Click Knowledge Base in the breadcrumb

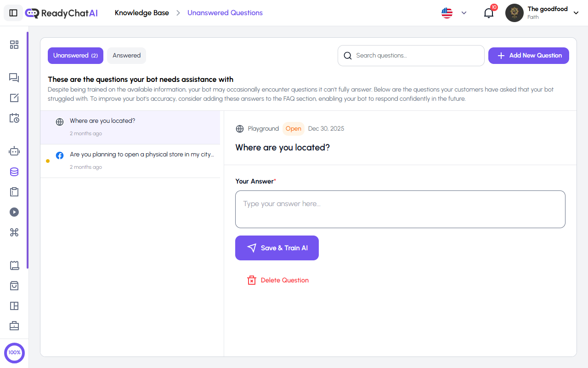142,13
